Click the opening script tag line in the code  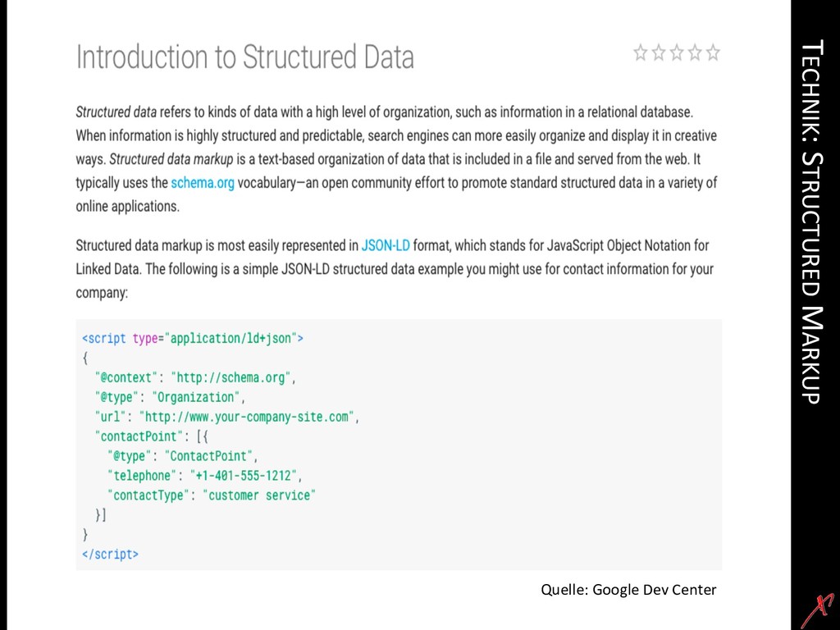(x=193, y=338)
